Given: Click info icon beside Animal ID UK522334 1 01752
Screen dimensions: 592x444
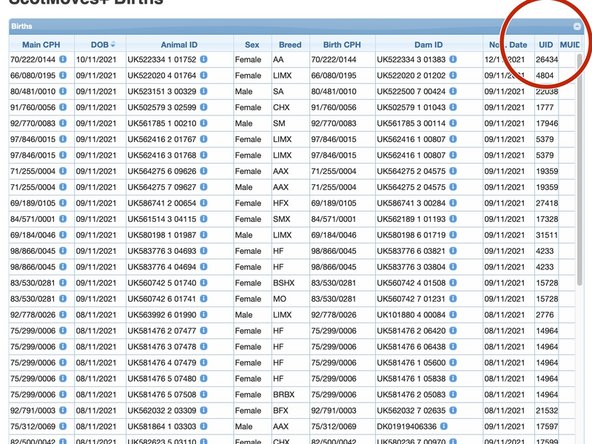Looking at the screenshot, I should [204, 59].
